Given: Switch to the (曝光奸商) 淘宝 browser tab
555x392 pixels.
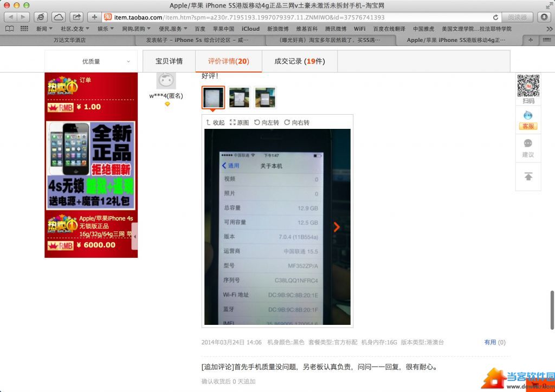Looking at the screenshot, I should click(330, 40).
